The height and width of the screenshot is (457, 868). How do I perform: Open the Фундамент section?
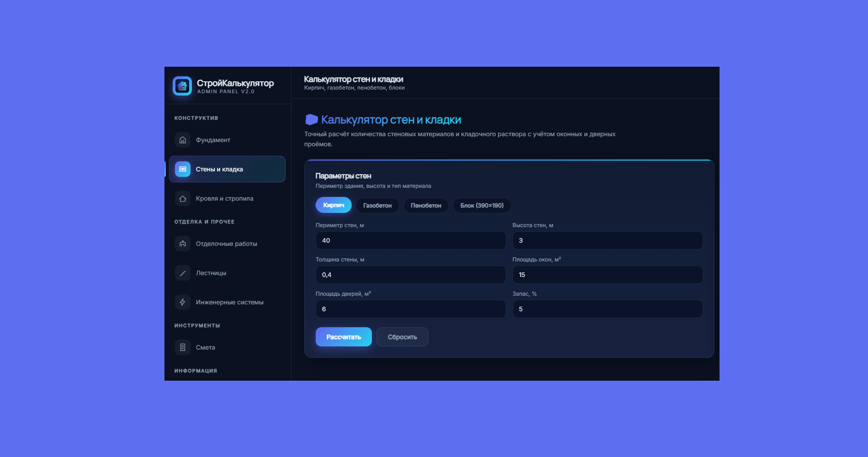(227, 140)
